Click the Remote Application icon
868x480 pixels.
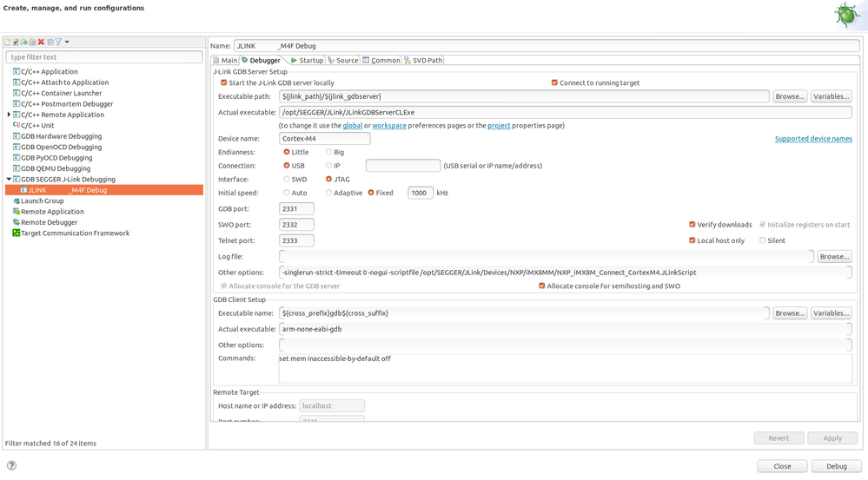click(17, 212)
